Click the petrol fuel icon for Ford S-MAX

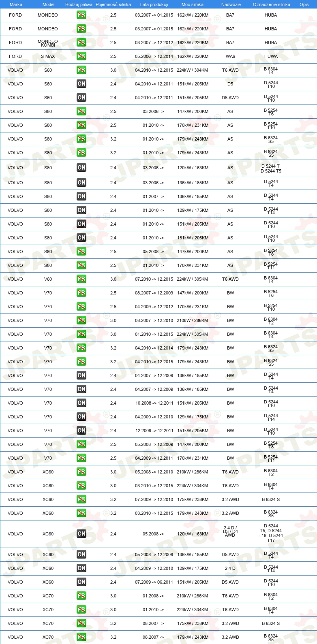pyautogui.click(x=81, y=56)
